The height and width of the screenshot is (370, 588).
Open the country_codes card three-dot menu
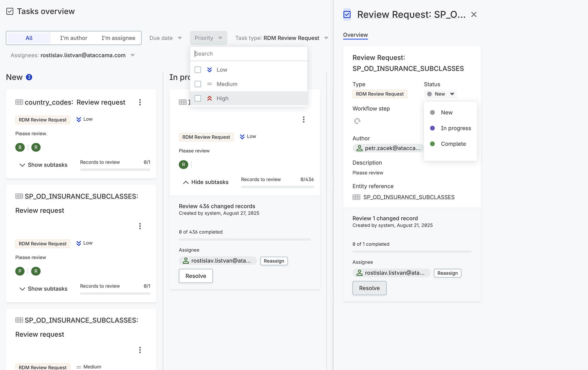140,102
